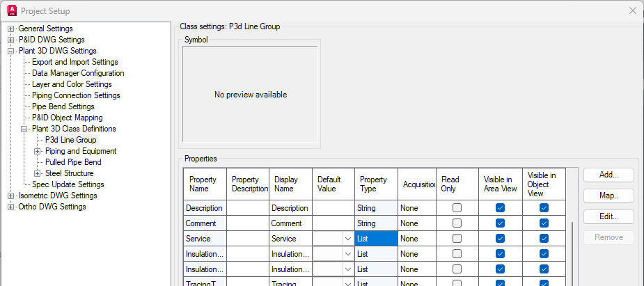This screenshot has height=286, width=644.
Task: Click the Read Only column header
Action: coord(457,184)
